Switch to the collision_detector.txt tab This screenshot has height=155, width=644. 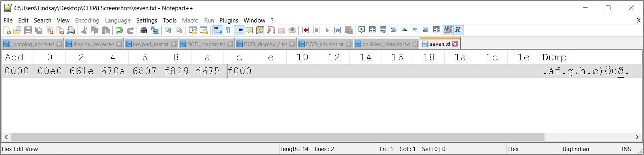[x=386, y=44]
